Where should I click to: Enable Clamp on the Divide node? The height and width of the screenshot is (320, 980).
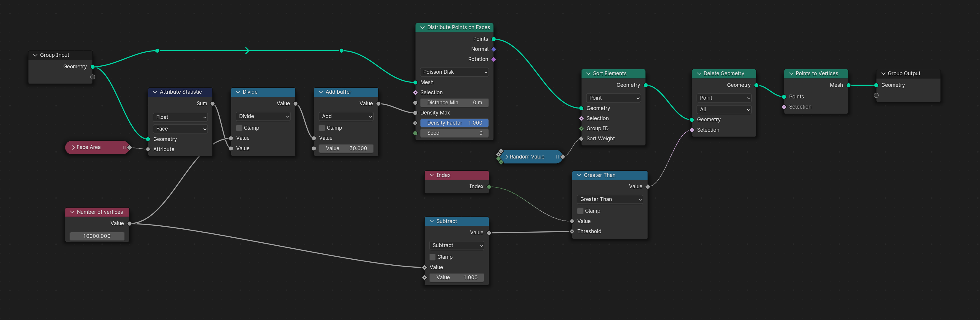(x=239, y=128)
